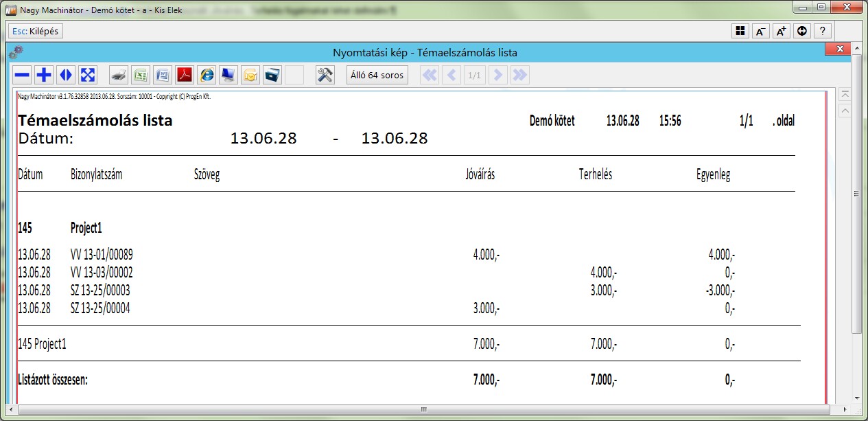This screenshot has width=868, height=421.
Task: Fit whole page with expand-arrows icon
Action: [x=89, y=75]
